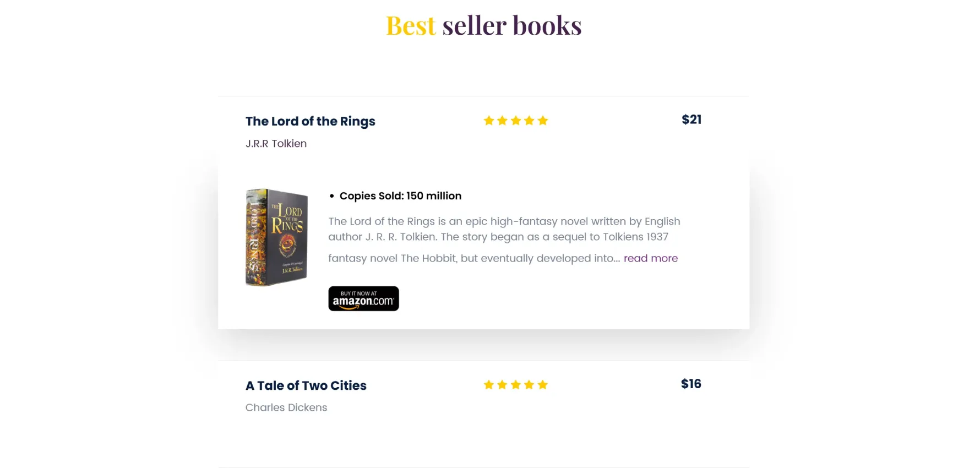Click first star of Lord of the Rings rating

point(488,121)
